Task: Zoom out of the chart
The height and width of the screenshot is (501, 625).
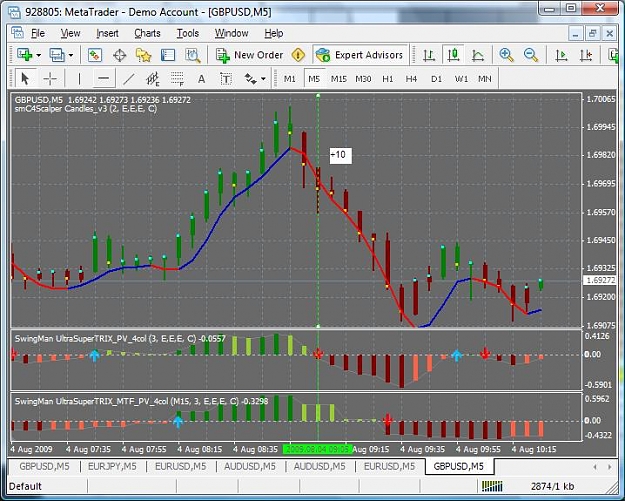Action: (x=531, y=55)
